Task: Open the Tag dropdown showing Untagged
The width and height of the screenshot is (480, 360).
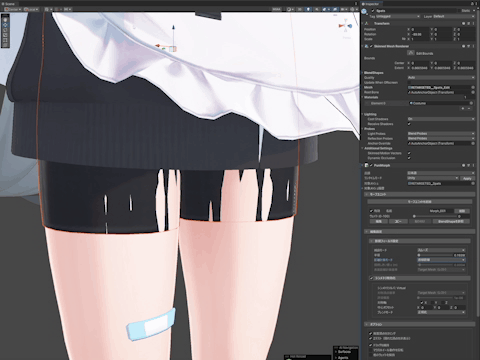Action: coord(398,16)
